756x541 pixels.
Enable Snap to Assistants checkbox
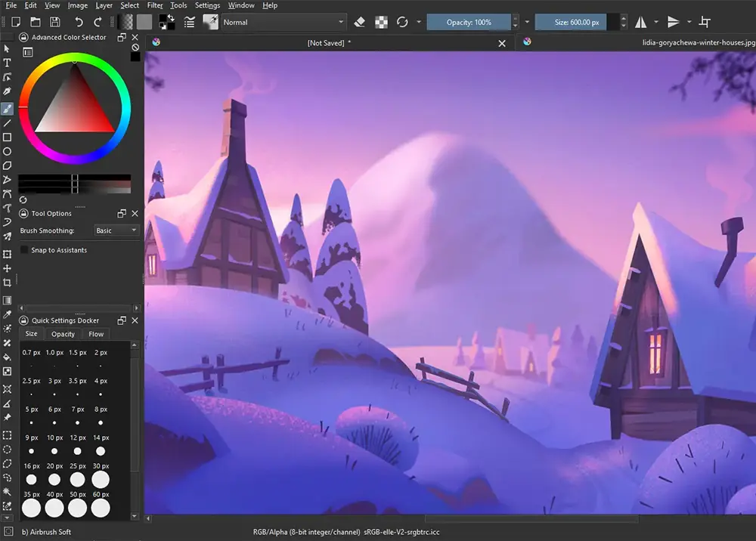coord(24,249)
